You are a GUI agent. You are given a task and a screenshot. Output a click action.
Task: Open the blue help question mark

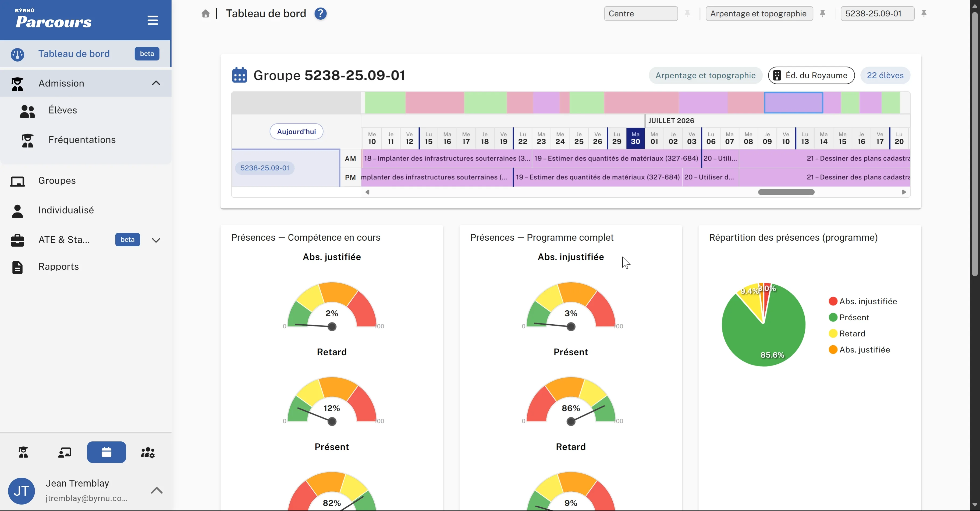[x=320, y=14]
